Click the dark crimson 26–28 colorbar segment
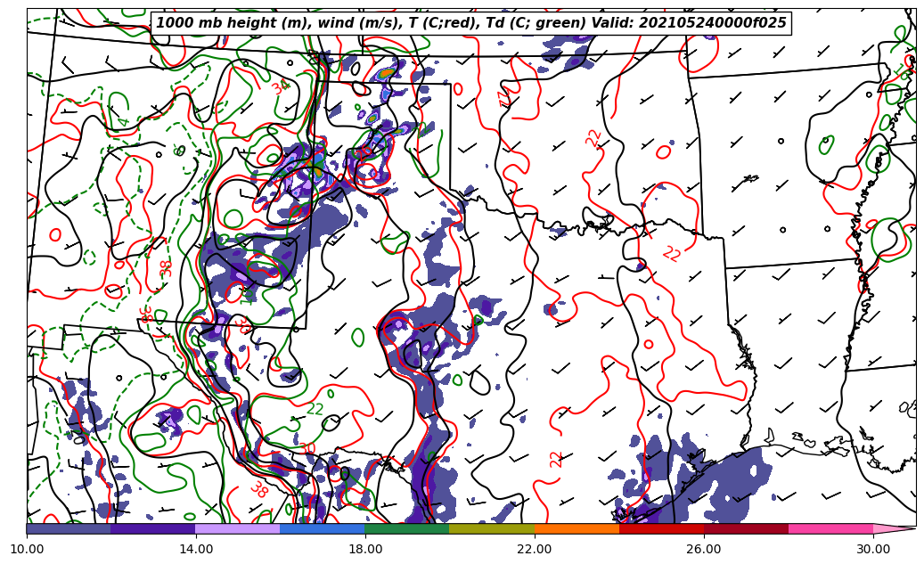The height and width of the screenshot is (564, 924). 747,528
